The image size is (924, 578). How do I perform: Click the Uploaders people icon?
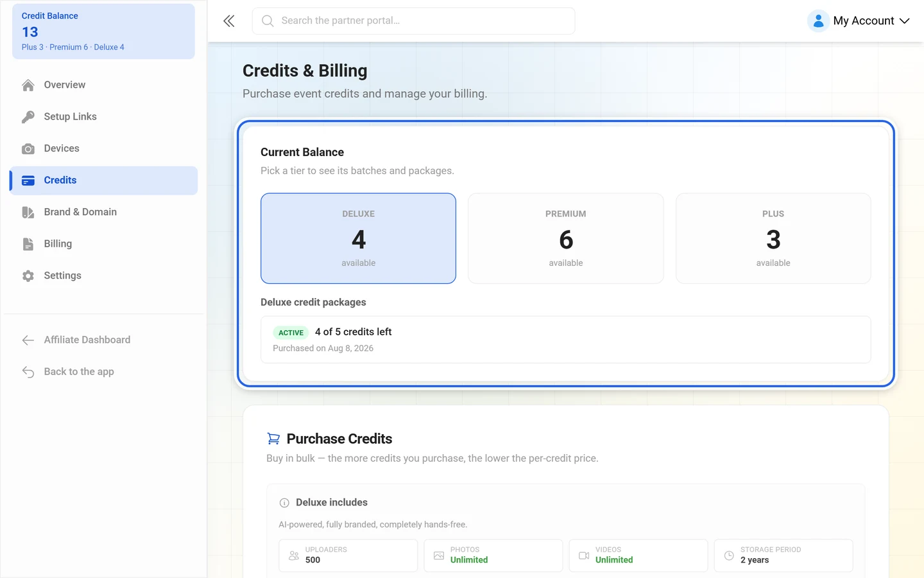[294, 556]
